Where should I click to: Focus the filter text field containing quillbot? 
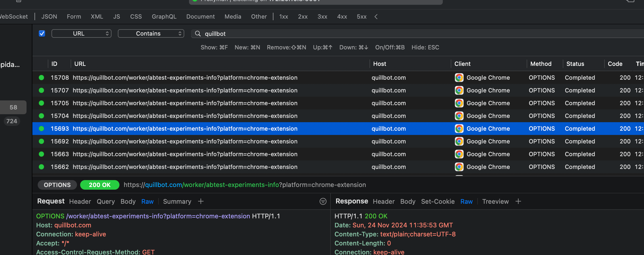418,33
